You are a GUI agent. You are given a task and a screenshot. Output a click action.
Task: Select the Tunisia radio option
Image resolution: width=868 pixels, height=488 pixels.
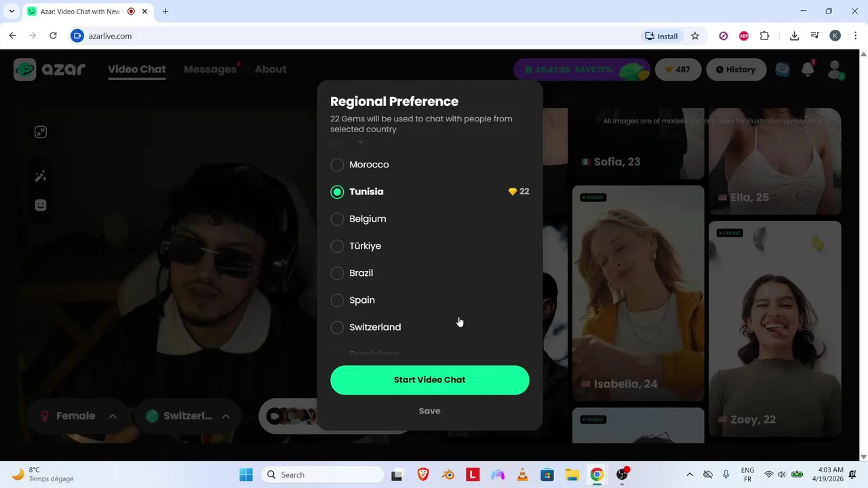(x=337, y=192)
